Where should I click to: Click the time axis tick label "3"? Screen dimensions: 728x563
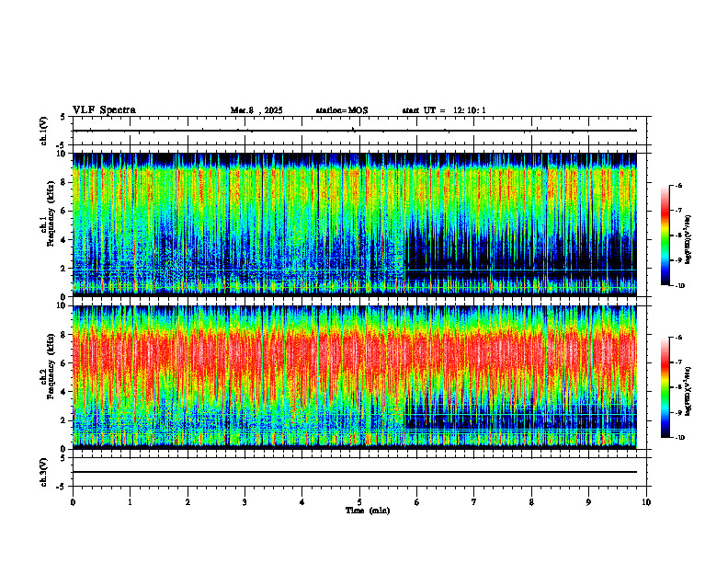click(x=245, y=502)
